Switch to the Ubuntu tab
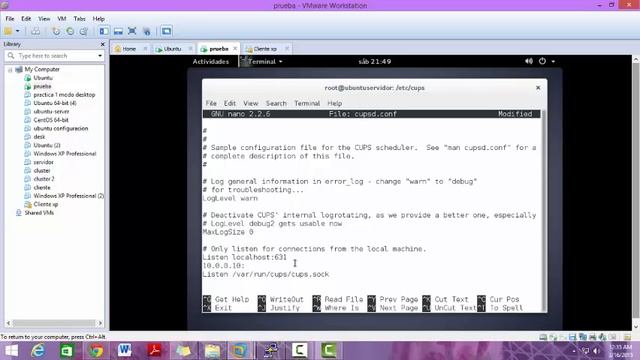This screenshot has width=640, height=360. [172, 49]
